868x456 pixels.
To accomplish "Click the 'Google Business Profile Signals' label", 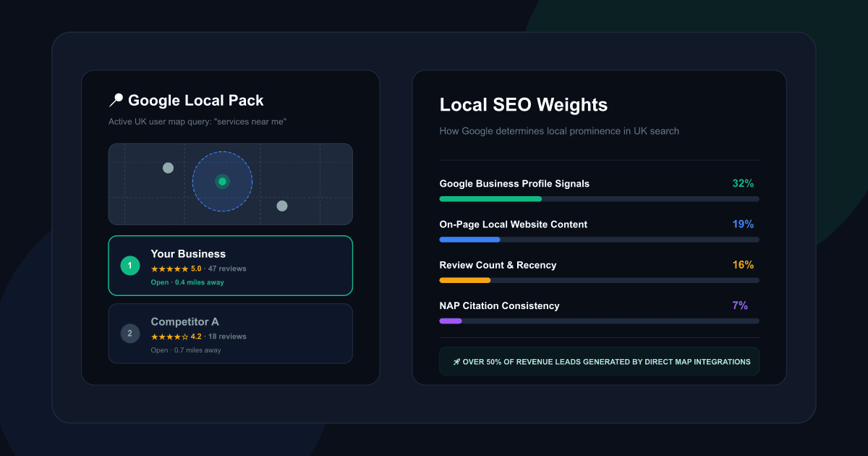I will 514,184.
